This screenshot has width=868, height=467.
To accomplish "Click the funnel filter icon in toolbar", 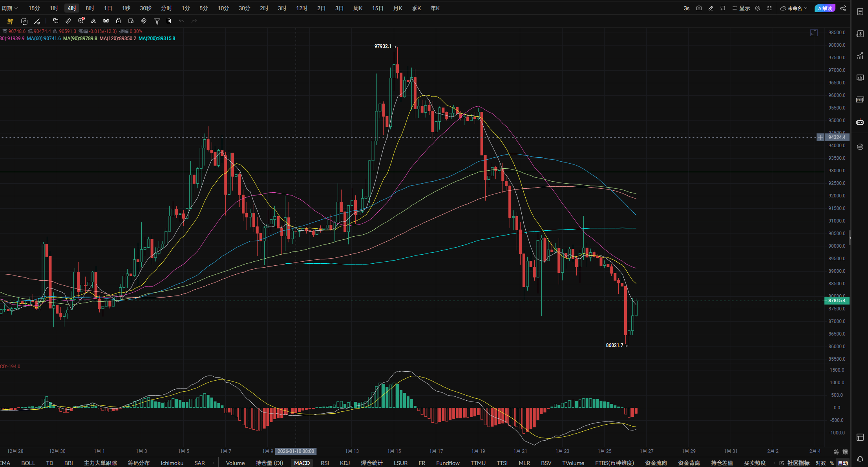I will [157, 21].
